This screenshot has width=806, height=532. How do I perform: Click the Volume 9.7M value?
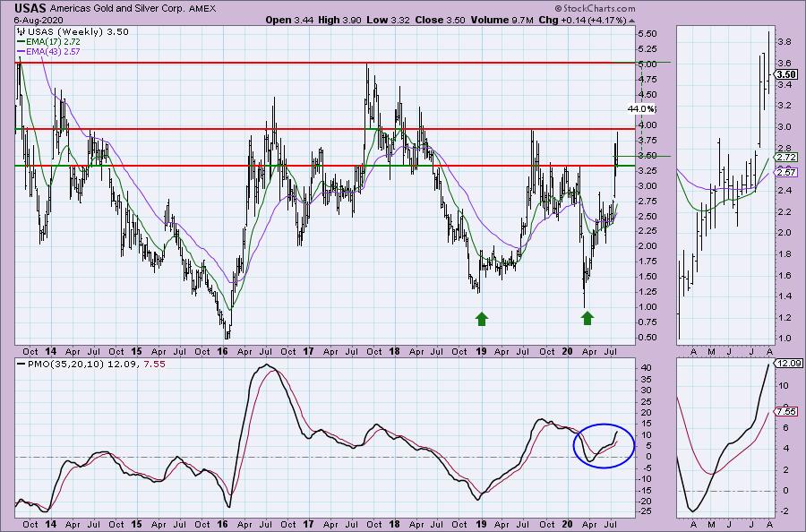tap(502, 20)
